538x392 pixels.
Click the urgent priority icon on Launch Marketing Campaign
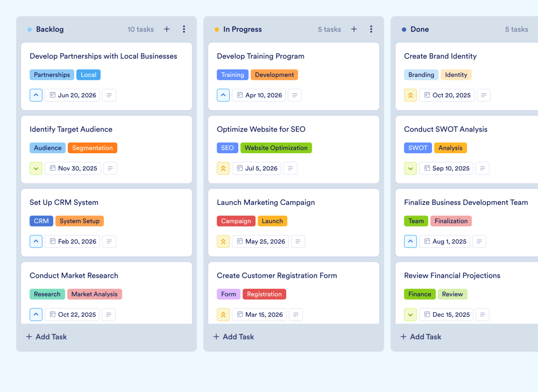pos(223,241)
